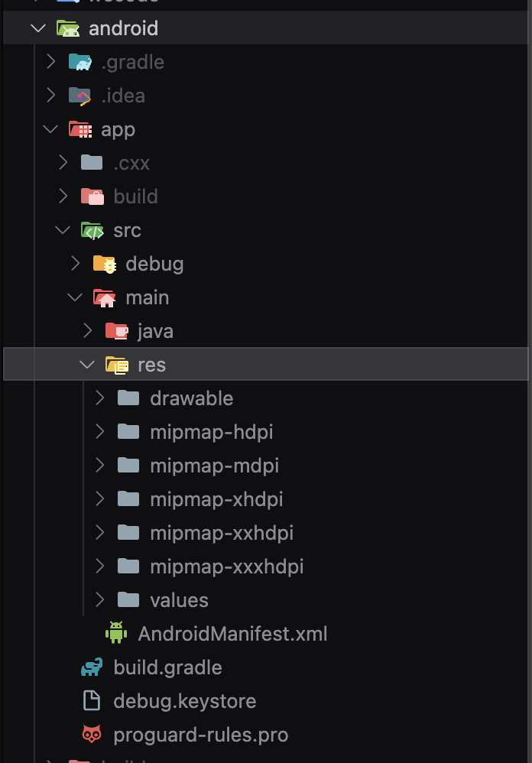
Task: Click the src code folder icon
Action: (x=92, y=230)
